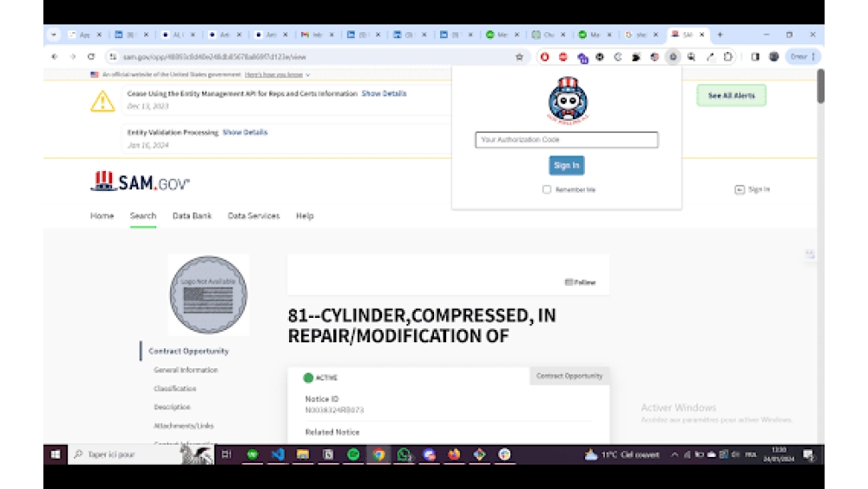Expand the "Here's how you know" banner

(278, 74)
